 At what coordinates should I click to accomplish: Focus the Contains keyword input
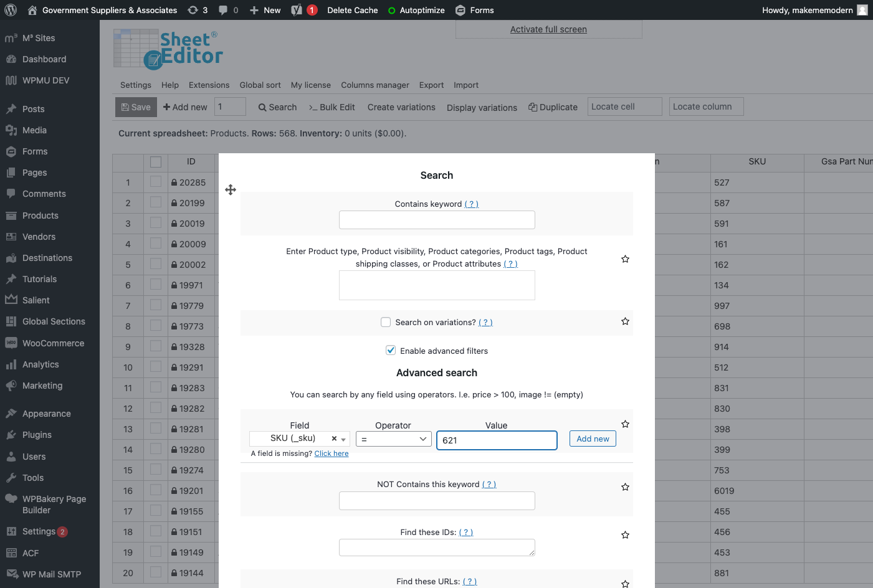click(437, 220)
